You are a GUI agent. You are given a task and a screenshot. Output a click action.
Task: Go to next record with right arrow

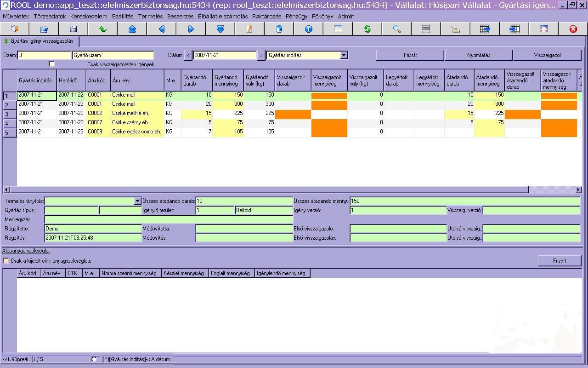(191, 29)
